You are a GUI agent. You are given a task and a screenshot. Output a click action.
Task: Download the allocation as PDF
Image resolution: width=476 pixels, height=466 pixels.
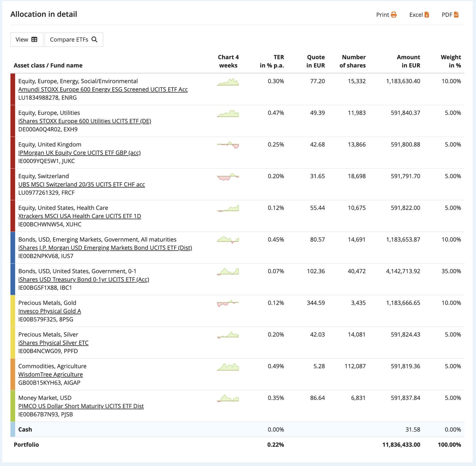pos(450,15)
